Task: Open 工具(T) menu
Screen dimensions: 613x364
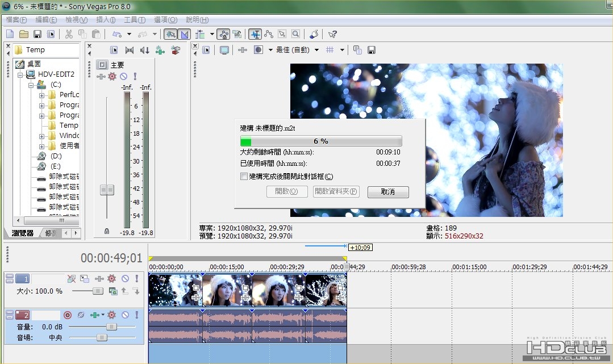Action: click(x=135, y=19)
